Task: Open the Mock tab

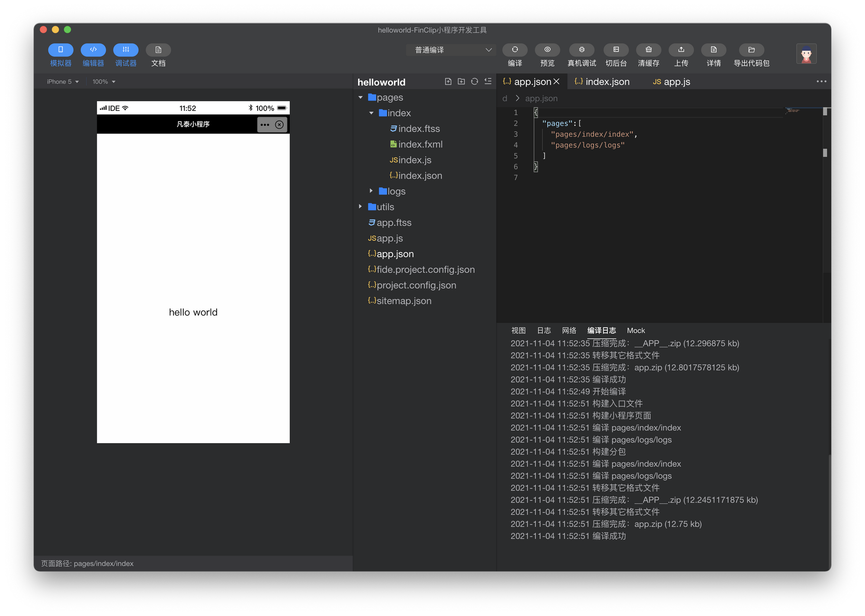Action: 636,331
